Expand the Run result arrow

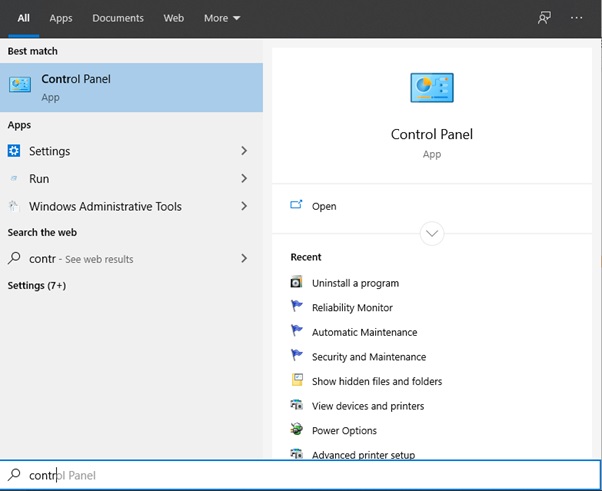pyautogui.click(x=244, y=179)
